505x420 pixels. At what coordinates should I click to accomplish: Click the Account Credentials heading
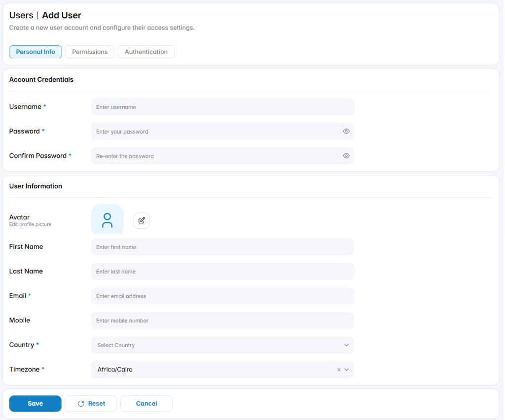click(x=41, y=79)
